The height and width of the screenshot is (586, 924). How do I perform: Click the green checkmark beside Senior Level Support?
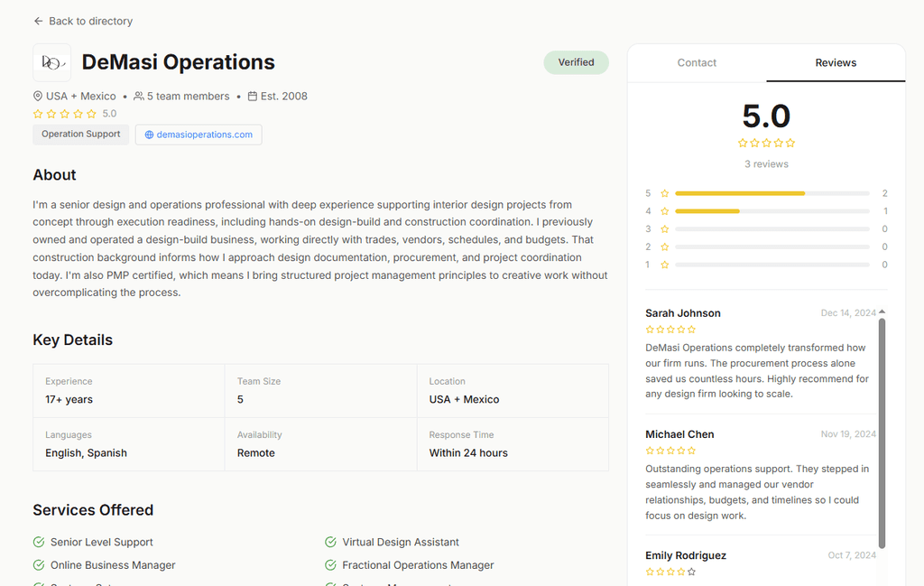[x=38, y=542]
